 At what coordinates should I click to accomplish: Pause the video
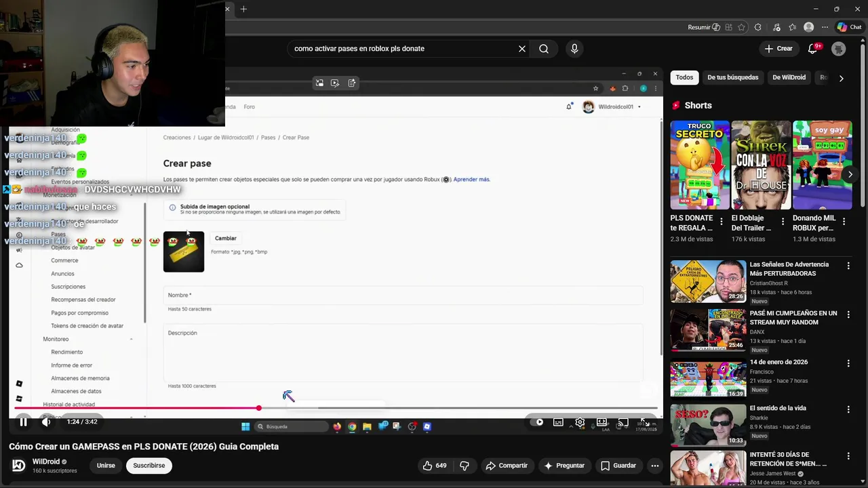(23, 422)
